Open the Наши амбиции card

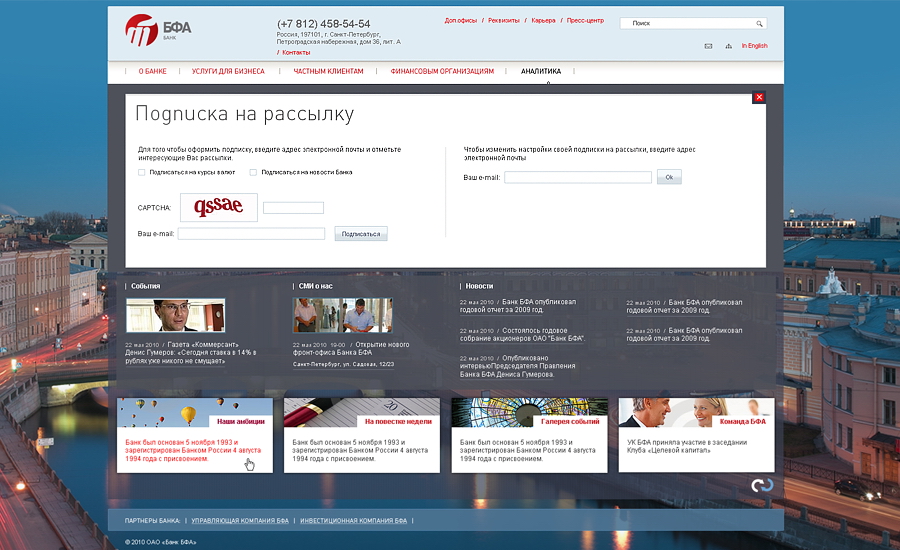[195, 435]
